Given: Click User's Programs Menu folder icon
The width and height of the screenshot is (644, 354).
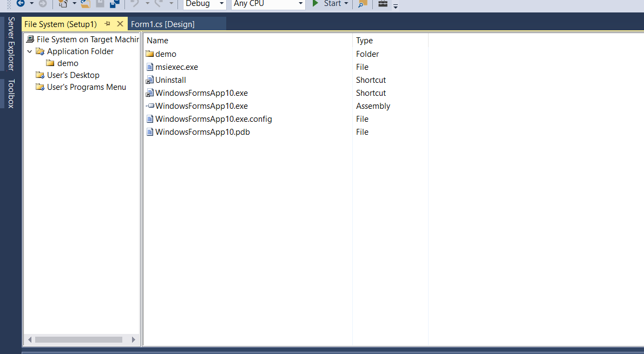Looking at the screenshot, I should (40, 87).
